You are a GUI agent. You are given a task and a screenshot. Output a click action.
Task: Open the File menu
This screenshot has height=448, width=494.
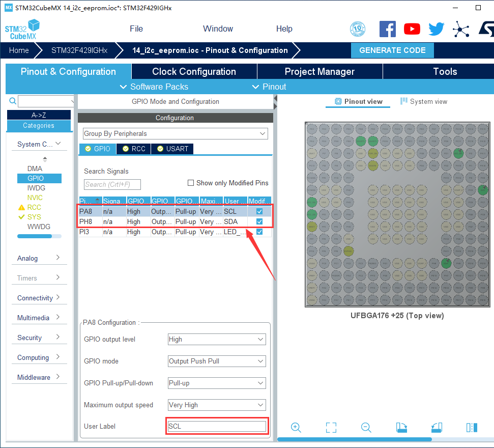tap(136, 29)
